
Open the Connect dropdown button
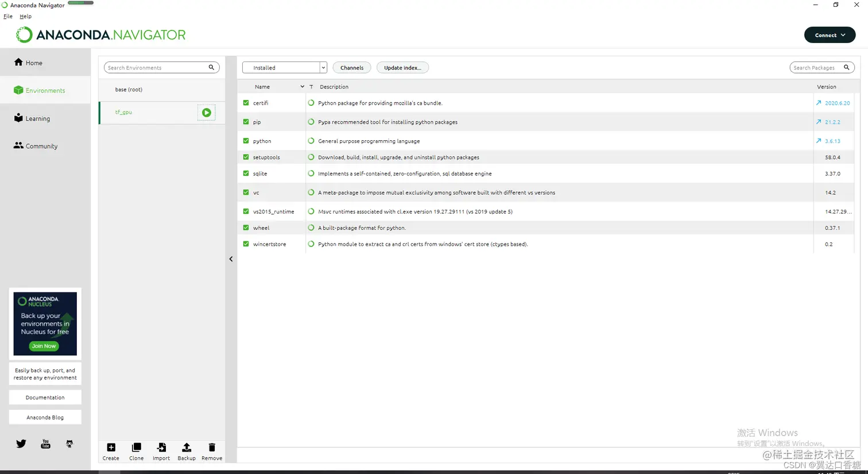click(830, 35)
